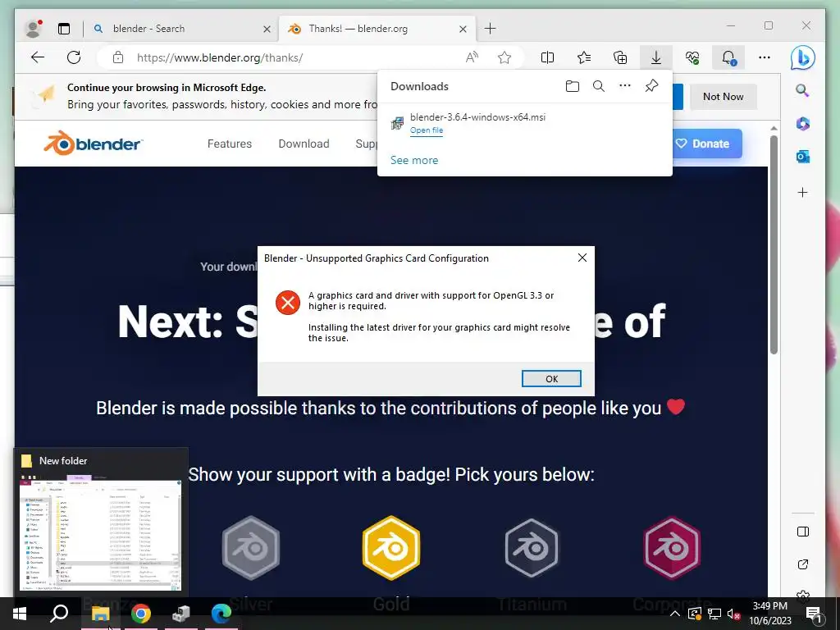Open link in new window sidebar icon

pyautogui.click(x=802, y=564)
